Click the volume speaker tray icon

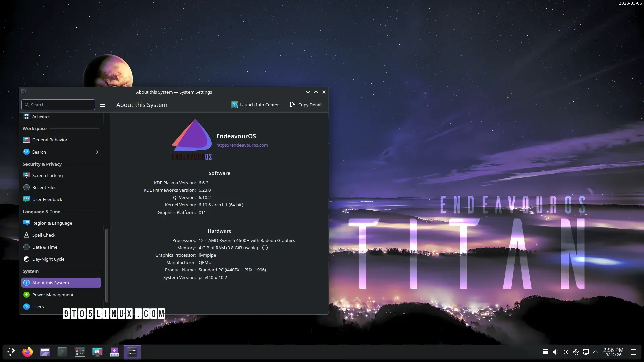[x=555, y=352]
